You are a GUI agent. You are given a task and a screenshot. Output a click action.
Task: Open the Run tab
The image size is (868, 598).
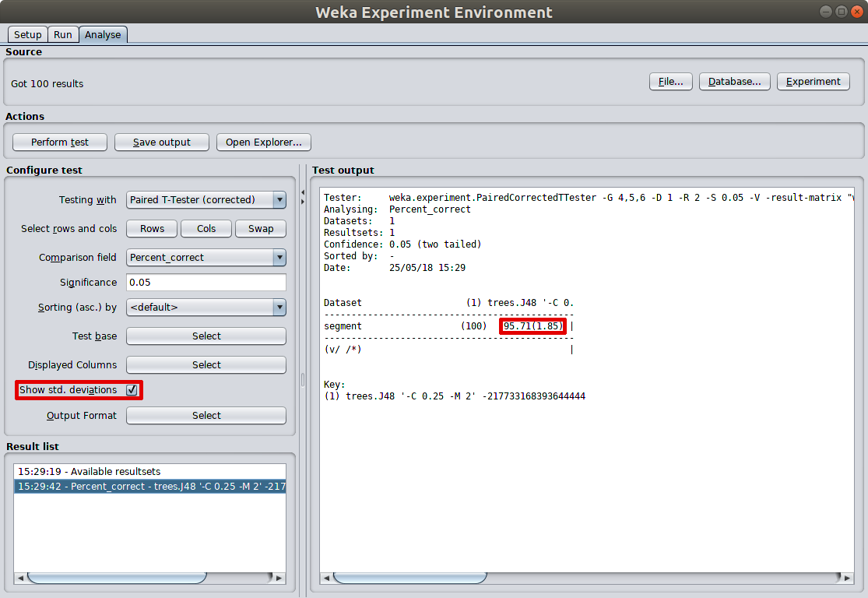62,34
